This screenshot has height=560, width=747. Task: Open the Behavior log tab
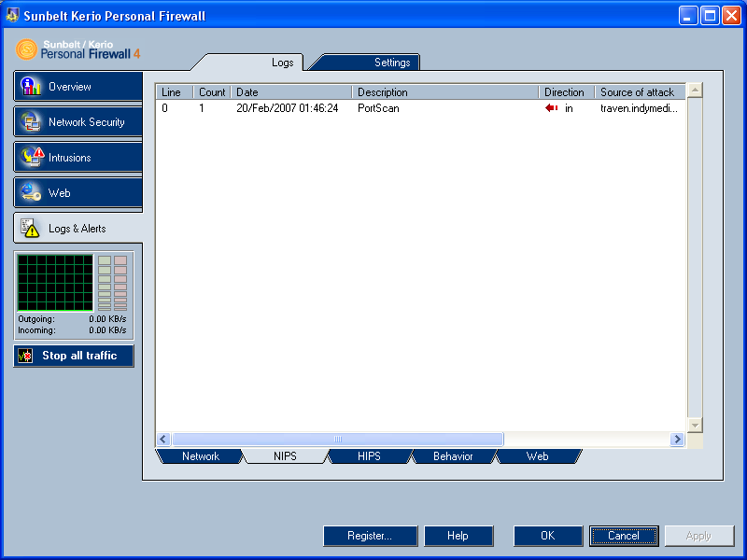coord(452,456)
